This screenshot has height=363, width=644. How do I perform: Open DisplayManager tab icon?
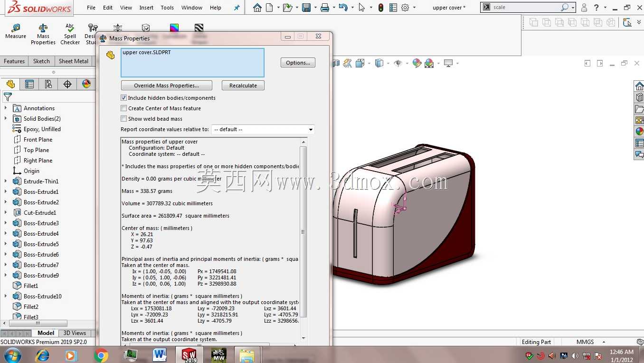(x=86, y=84)
